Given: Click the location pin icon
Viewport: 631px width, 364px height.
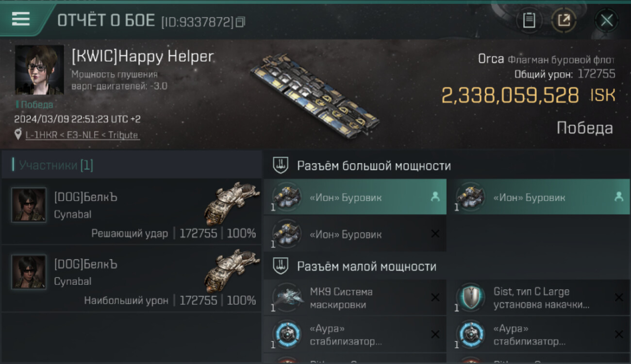Looking at the screenshot, I should coord(18,134).
